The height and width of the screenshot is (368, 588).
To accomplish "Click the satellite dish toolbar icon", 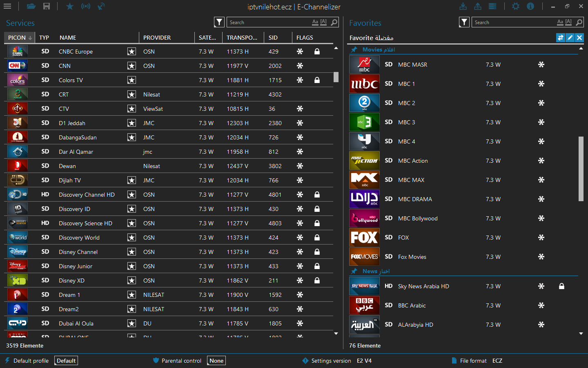I will coord(101,6).
